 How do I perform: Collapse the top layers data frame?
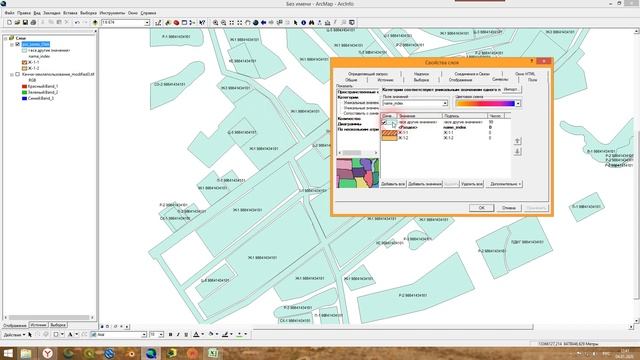[x=6, y=38]
